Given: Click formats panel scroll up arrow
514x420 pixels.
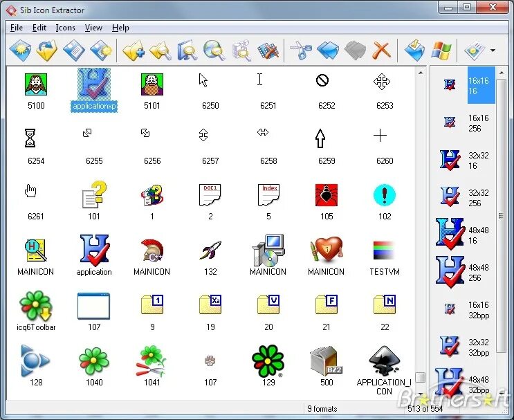Looking at the screenshot, I should point(502,73).
